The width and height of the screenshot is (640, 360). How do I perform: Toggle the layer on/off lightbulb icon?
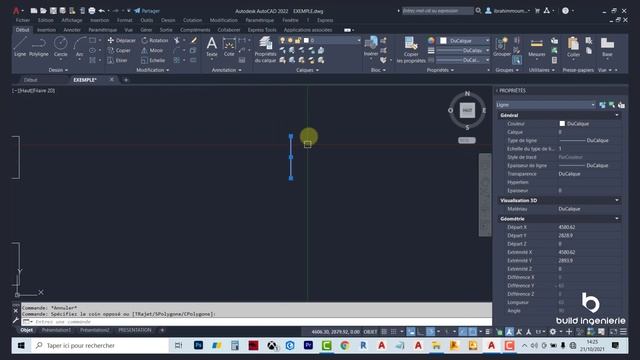coord(282,40)
